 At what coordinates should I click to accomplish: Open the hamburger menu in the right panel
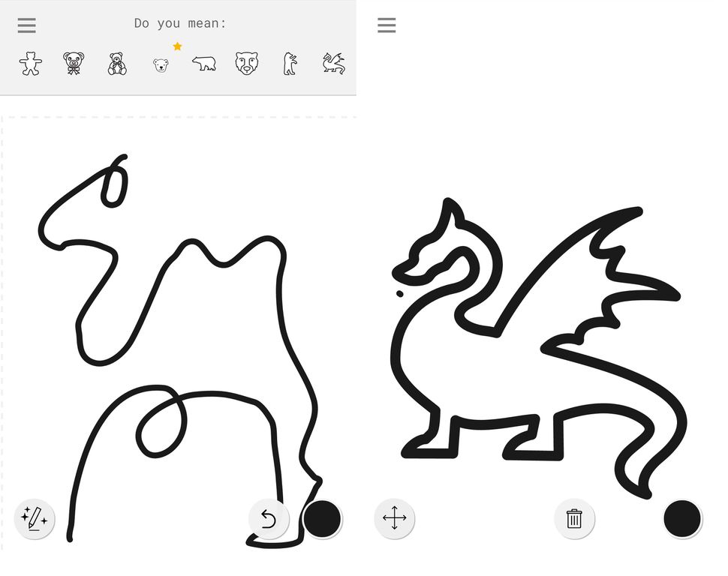click(387, 25)
